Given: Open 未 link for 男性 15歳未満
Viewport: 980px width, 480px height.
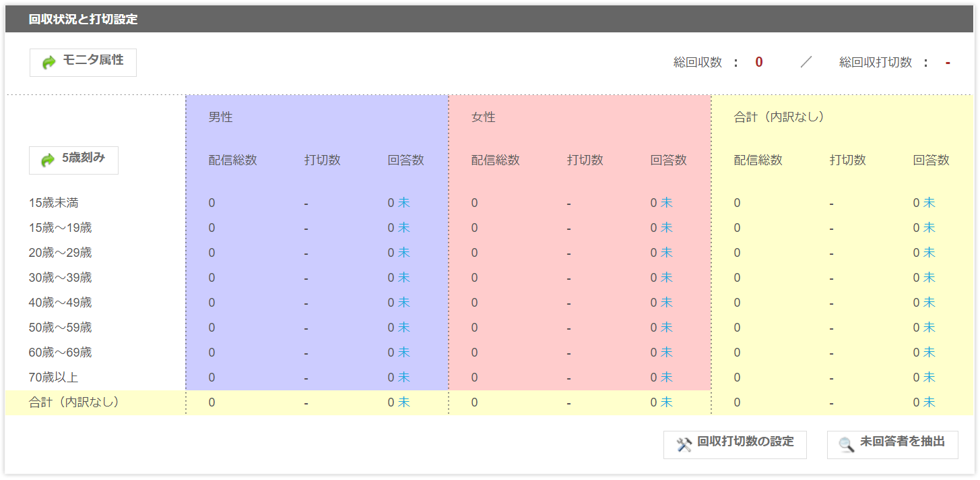Looking at the screenshot, I should pyautogui.click(x=403, y=203).
